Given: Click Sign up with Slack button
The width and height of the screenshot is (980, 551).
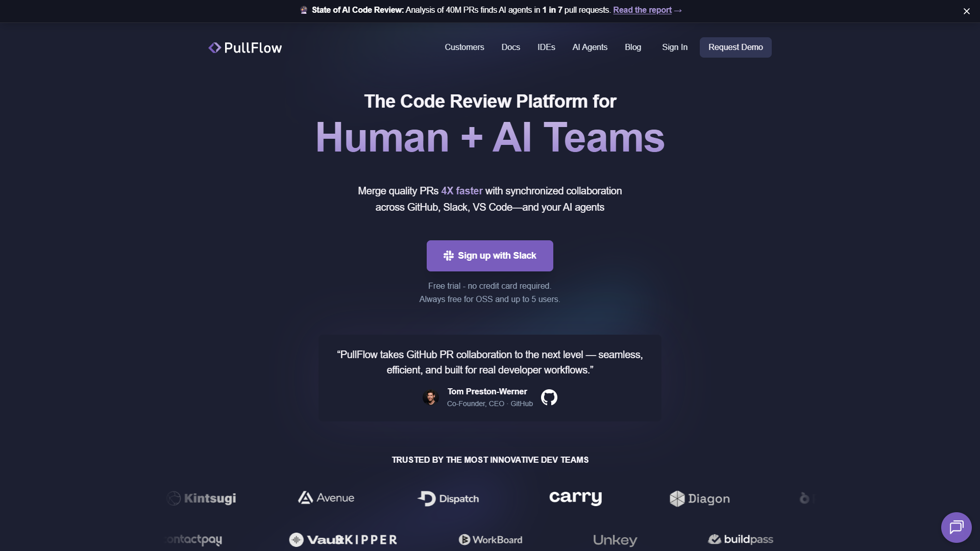Looking at the screenshot, I should pyautogui.click(x=490, y=256).
